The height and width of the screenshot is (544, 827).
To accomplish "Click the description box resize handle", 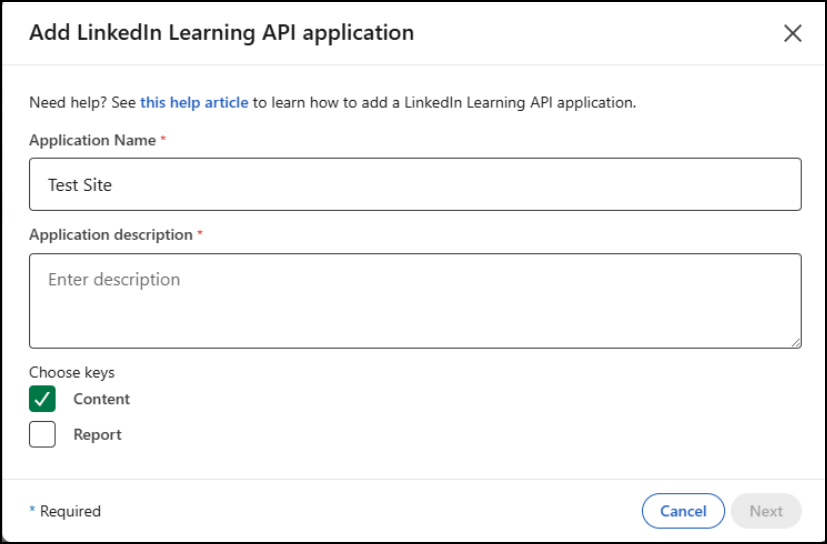I will point(795,342).
